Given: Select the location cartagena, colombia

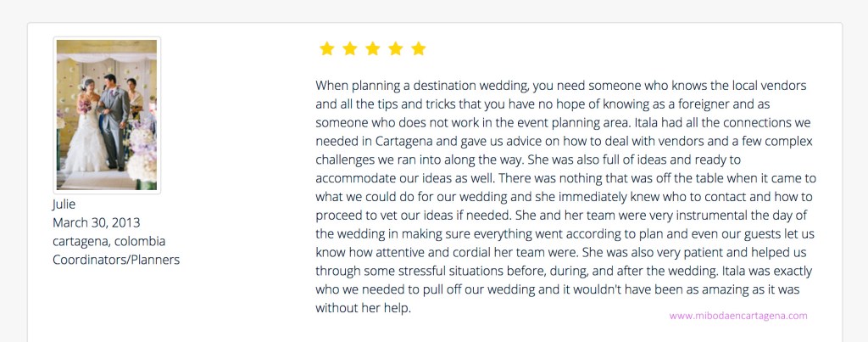Looking at the screenshot, I should point(108,241).
